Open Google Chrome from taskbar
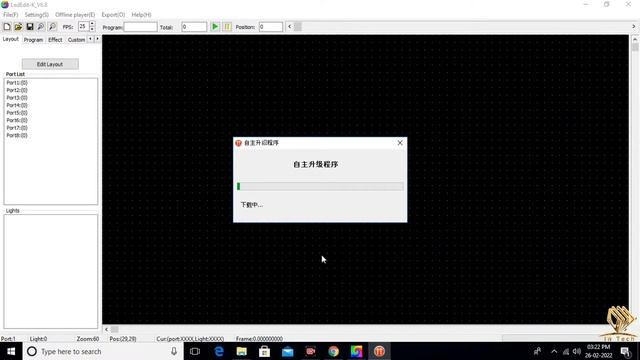640x360 pixels. pyautogui.click(x=333, y=351)
